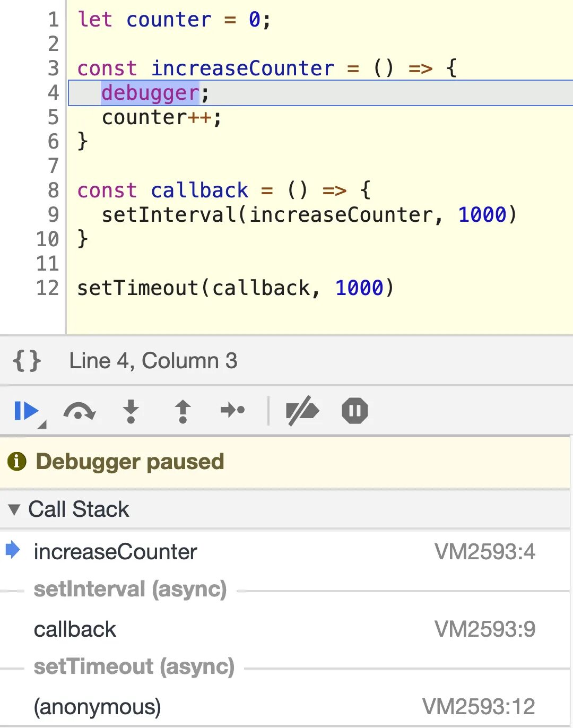573x728 pixels.
Task: Pretty-print the source with curly braces icon
Action: [x=27, y=361]
